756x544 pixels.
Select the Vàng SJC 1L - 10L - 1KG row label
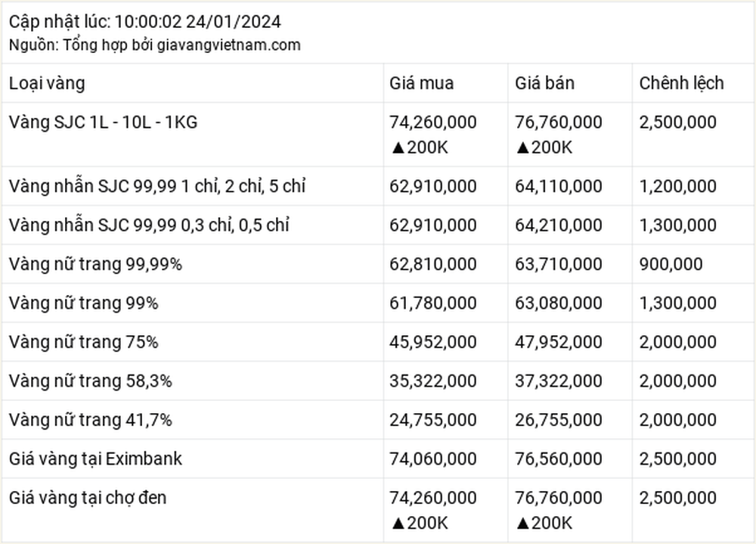point(103,122)
